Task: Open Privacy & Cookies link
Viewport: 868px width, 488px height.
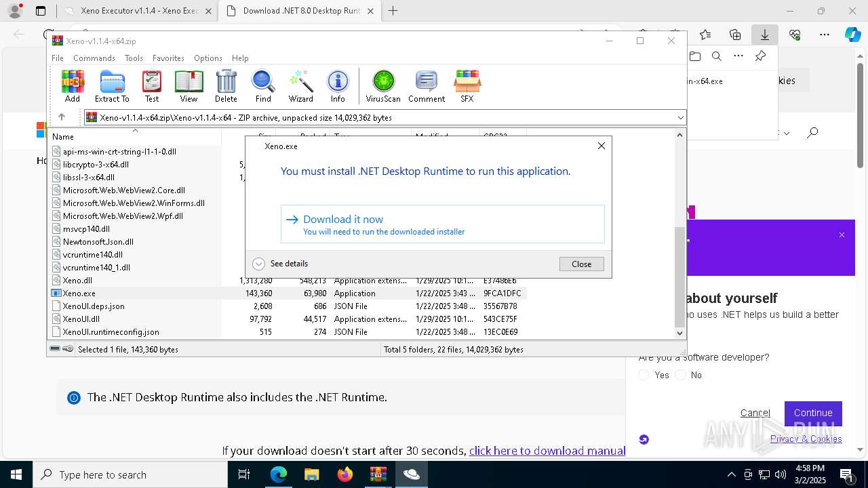Action: (x=806, y=439)
